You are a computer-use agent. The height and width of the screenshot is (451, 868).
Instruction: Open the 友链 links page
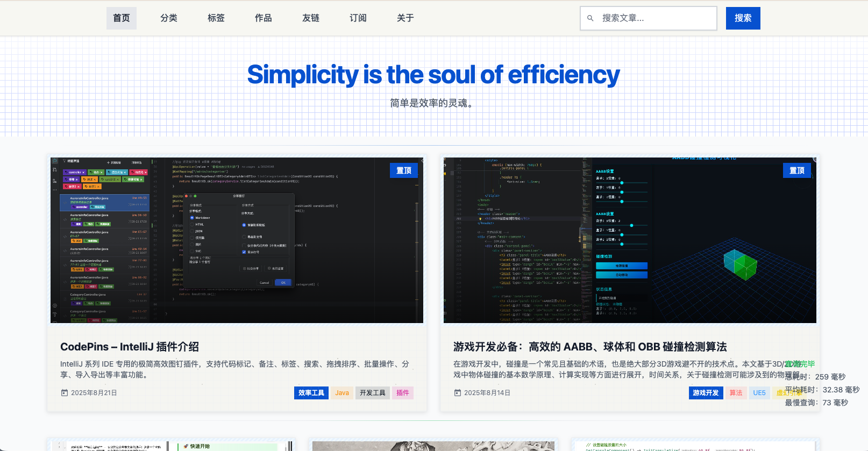(311, 18)
